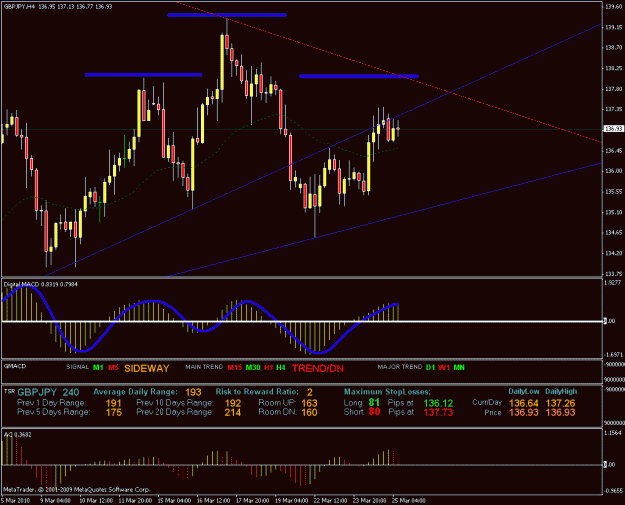This screenshot has height=505, width=625.
Task: Click the 1.9277 MACD scale value
Action: (613, 283)
